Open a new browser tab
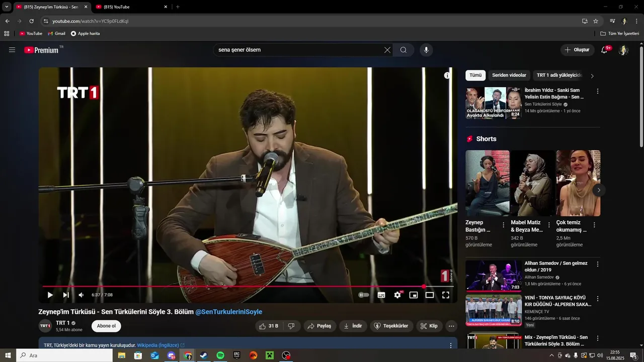The width and height of the screenshot is (644, 362). click(178, 7)
